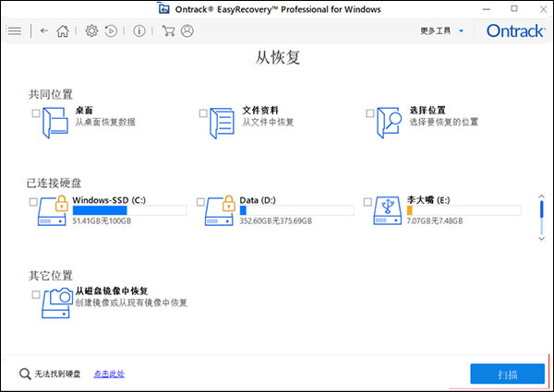Click the 已连接硬盘 section heading

[x=54, y=184]
